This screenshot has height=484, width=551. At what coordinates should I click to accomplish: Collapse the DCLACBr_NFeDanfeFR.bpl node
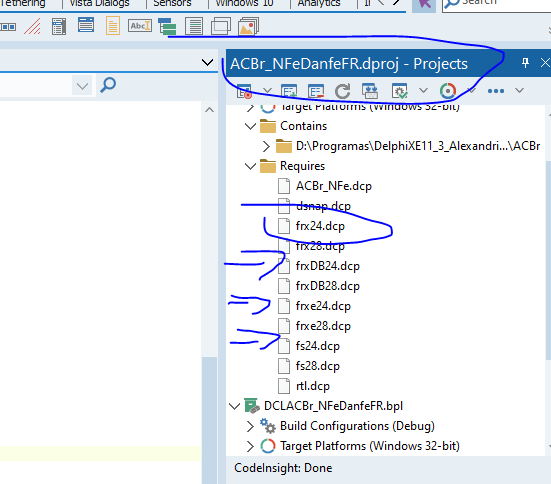click(x=234, y=406)
